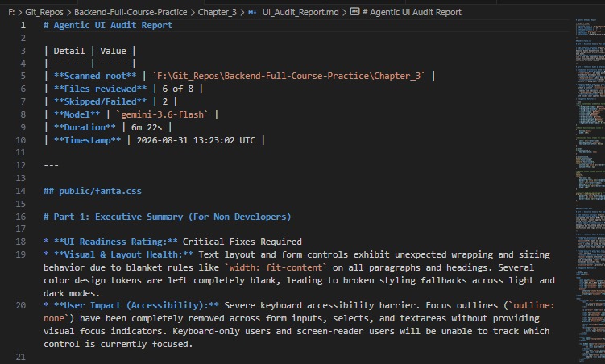Select line number 1 in the gutter
Image resolution: width=605 pixels, height=364 pixels.
[x=23, y=25]
